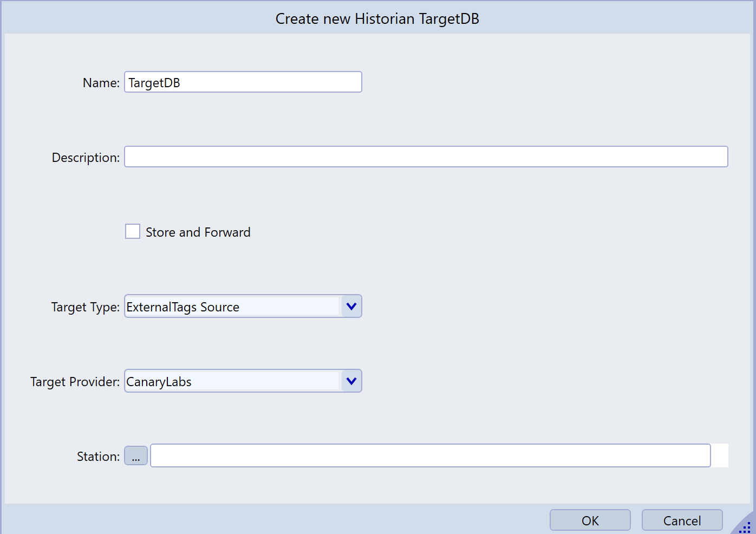Click the white box right of the Station field

point(720,455)
